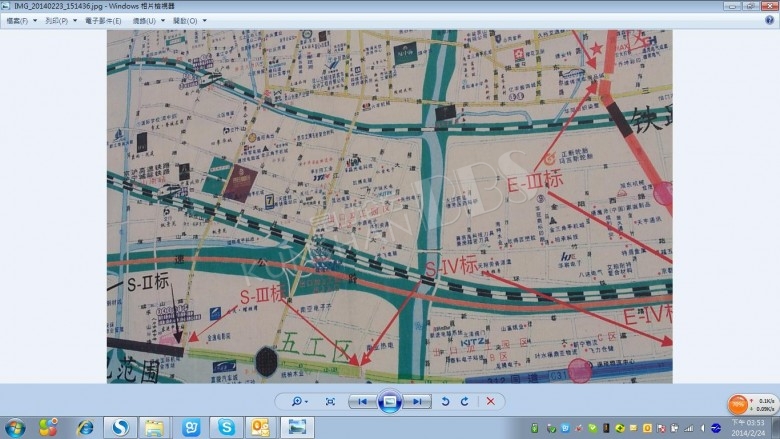
Task: Go to the previous photo
Action: tap(363, 401)
